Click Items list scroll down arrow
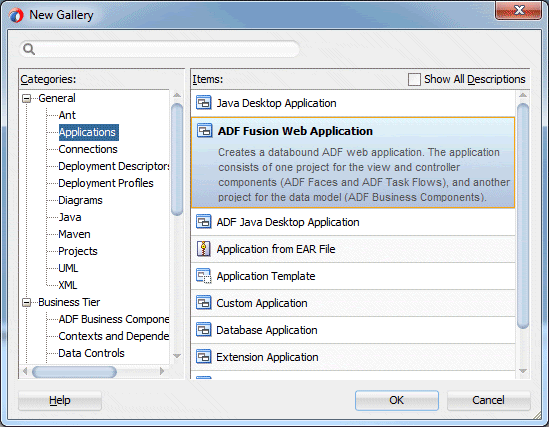The width and height of the screenshot is (549, 427). (x=523, y=371)
